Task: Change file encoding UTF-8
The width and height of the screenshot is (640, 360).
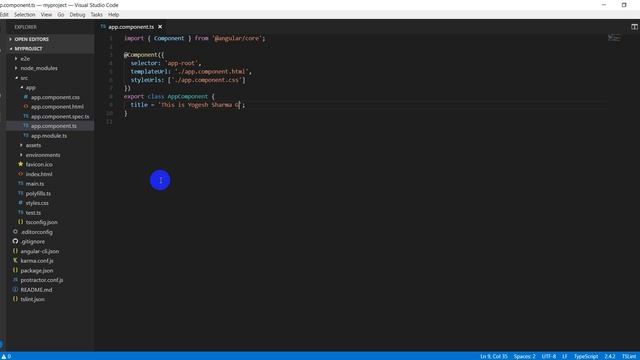Action: point(549,356)
